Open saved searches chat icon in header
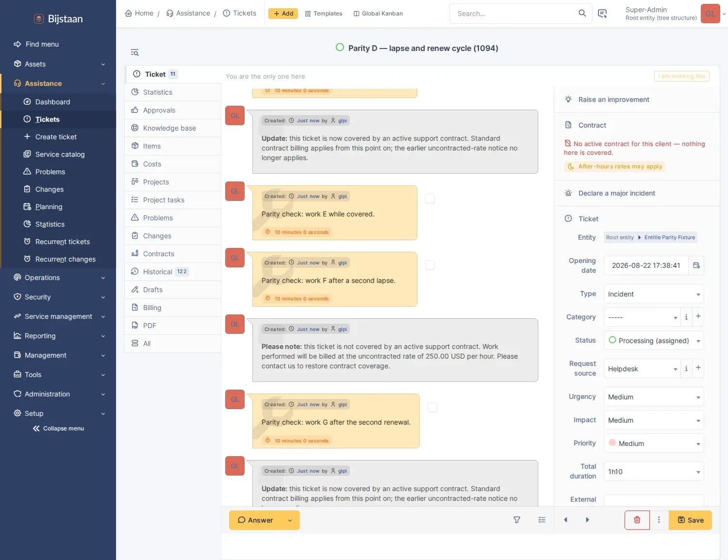 (x=602, y=14)
